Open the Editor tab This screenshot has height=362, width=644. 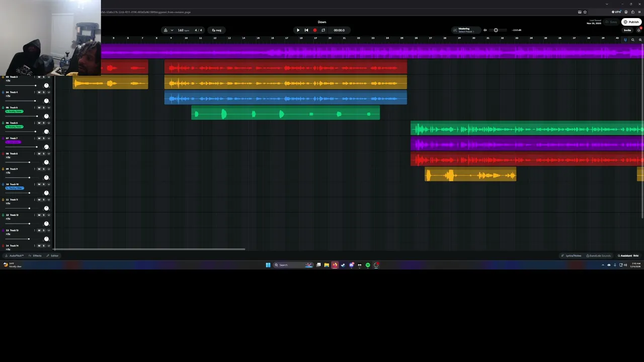pos(53,255)
